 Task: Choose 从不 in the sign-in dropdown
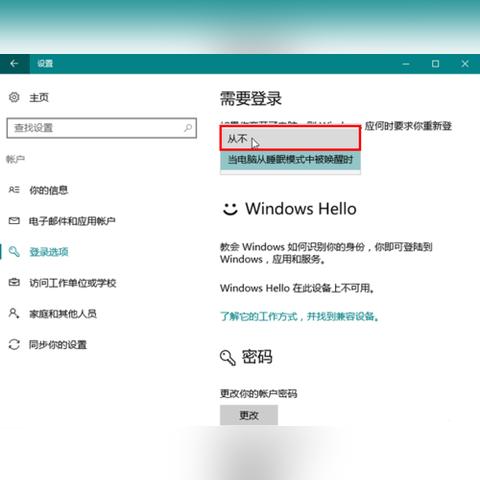tap(290, 138)
